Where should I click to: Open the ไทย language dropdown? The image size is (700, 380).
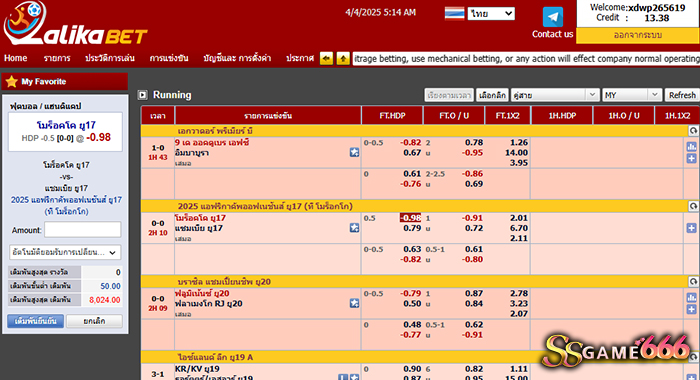491,13
